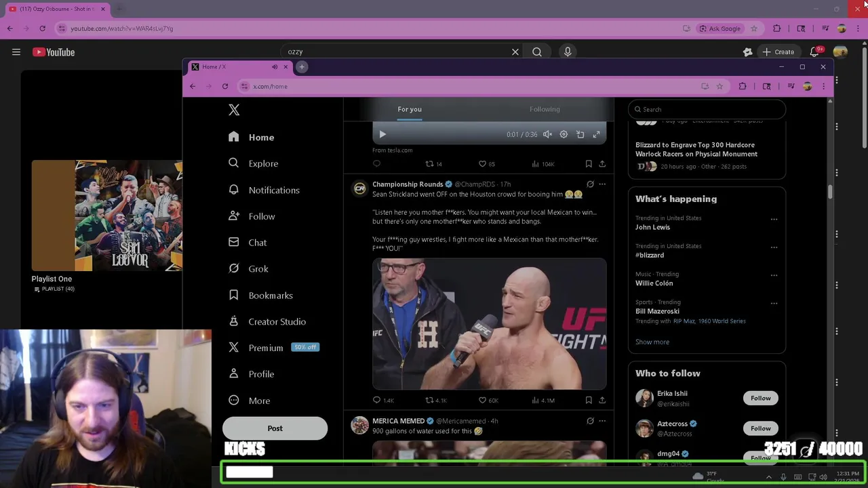Bookmark the Championship Rounds post
Viewport: 868px width, 488px height.
pos(589,400)
